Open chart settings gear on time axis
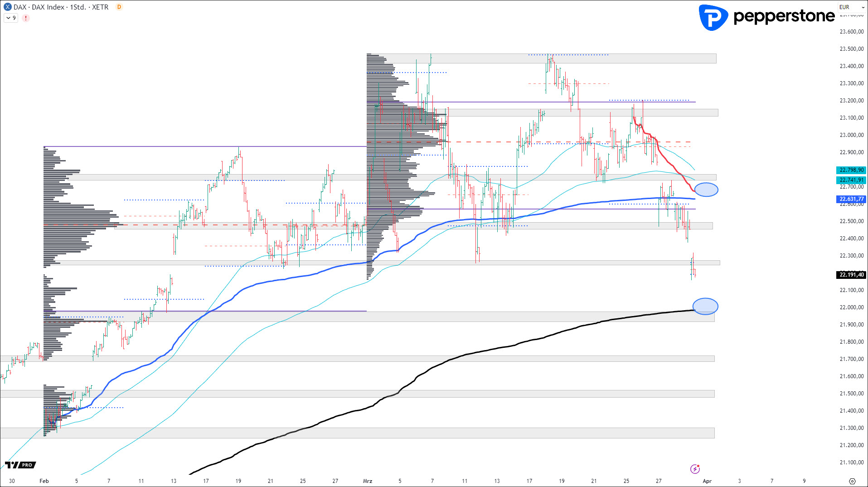Screen dimensions: 868x487 [852, 481]
